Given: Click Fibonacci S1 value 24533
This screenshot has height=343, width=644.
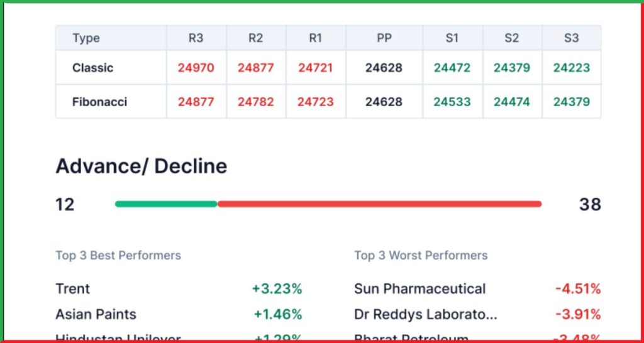Looking at the screenshot, I should point(452,102).
